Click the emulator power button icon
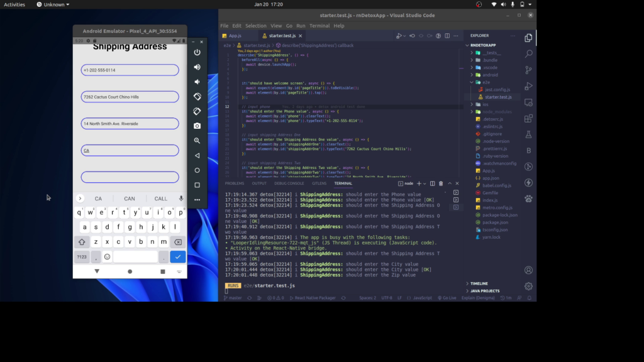The height and width of the screenshot is (362, 644). 197,52
